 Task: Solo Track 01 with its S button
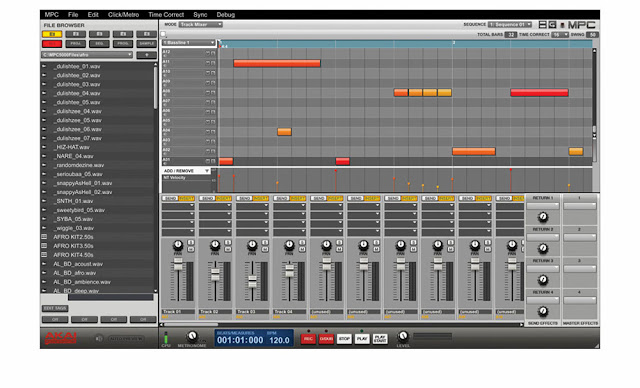coord(191,243)
